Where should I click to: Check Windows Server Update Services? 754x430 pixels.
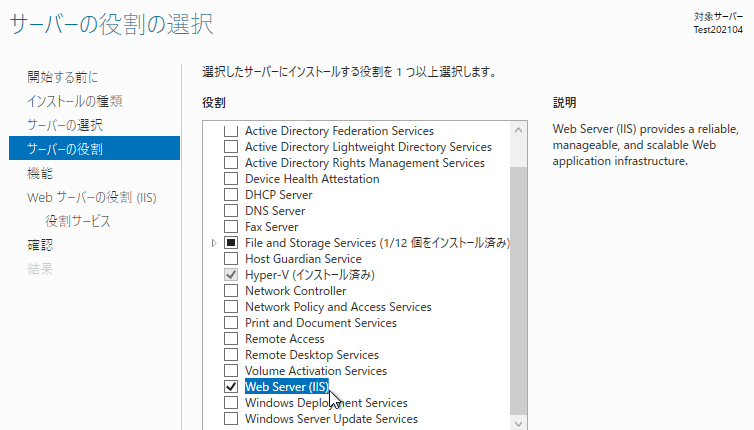(x=231, y=418)
